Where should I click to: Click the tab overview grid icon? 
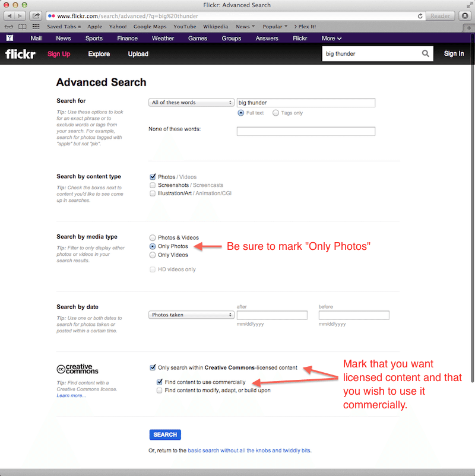coord(36,26)
